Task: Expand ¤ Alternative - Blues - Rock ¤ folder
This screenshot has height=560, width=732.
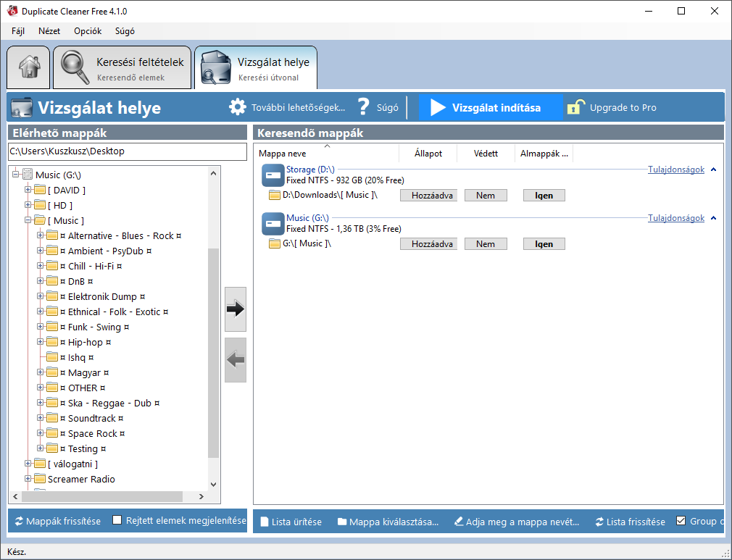Action: [x=40, y=235]
